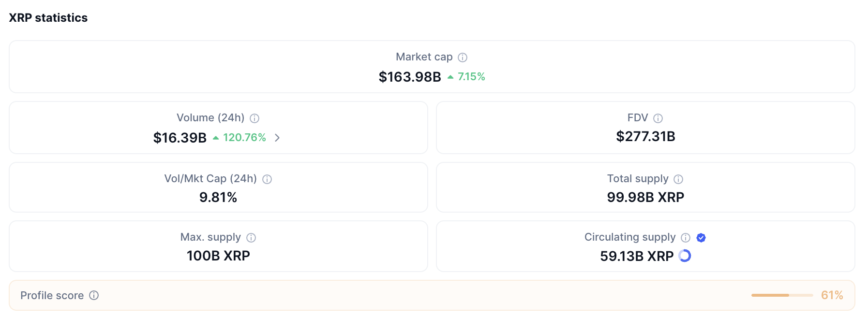Image resolution: width=868 pixels, height=317 pixels.
Task: Click the FDV info icon
Action: [x=658, y=118]
